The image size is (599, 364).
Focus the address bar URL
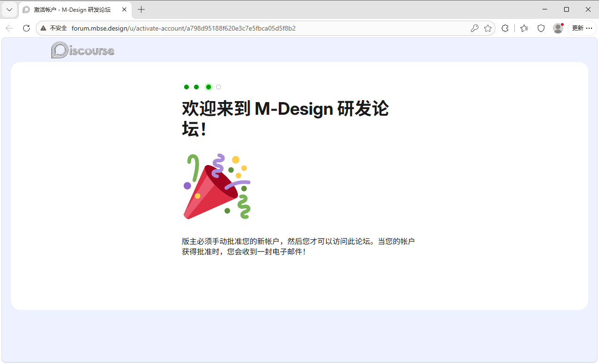pos(184,28)
